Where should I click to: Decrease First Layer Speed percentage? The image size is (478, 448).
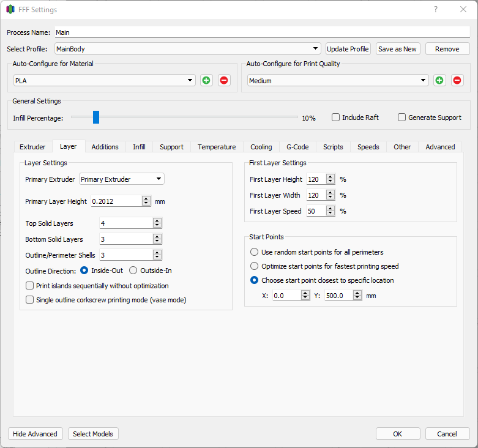330,213
